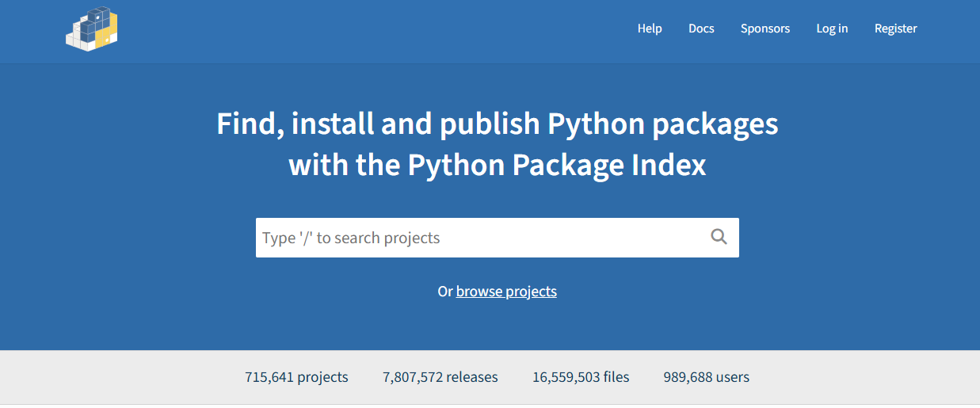
Task: Click the search box placeholder text
Action: (x=351, y=238)
